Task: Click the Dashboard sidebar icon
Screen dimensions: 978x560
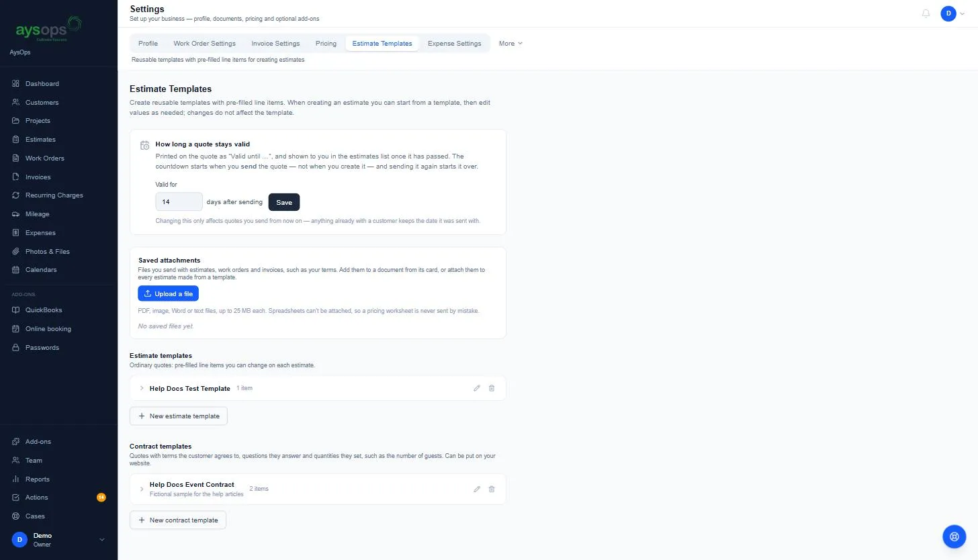Action: click(16, 84)
